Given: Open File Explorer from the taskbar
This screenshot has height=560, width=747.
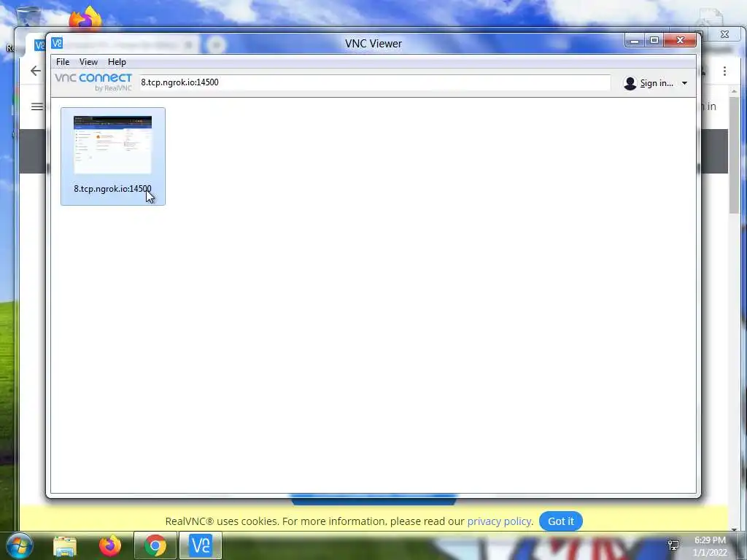Looking at the screenshot, I should [x=65, y=545].
